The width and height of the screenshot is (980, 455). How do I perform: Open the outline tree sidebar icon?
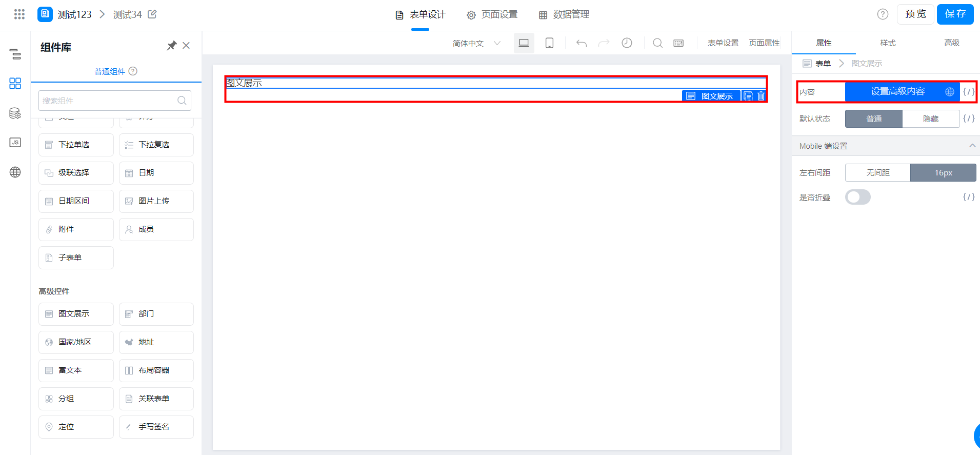click(15, 54)
